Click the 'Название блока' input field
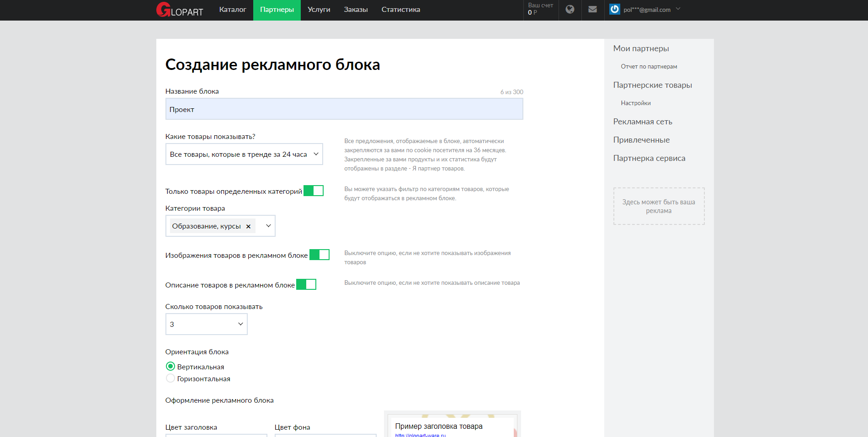This screenshot has height=437, width=868. (x=344, y=109)
